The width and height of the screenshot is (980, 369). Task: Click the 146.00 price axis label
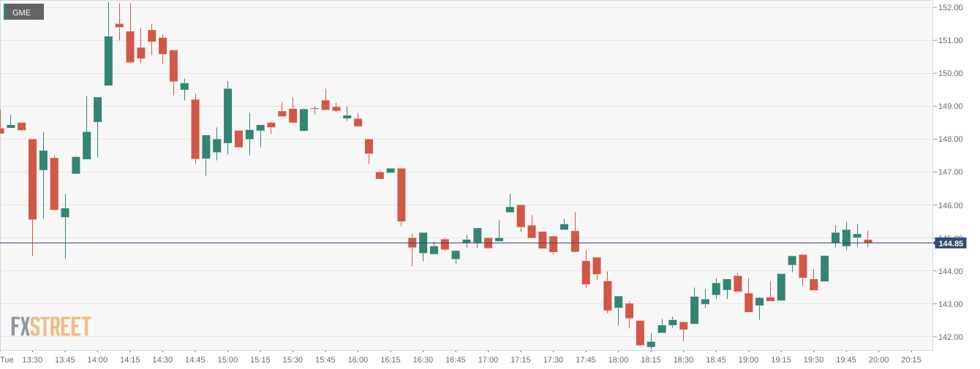pos(950,205)
